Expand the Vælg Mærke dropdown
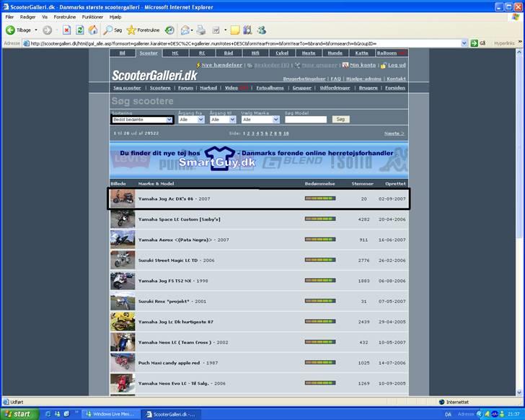Image resolution: width=525 pixels, height=420 pixels. [261, 119]
